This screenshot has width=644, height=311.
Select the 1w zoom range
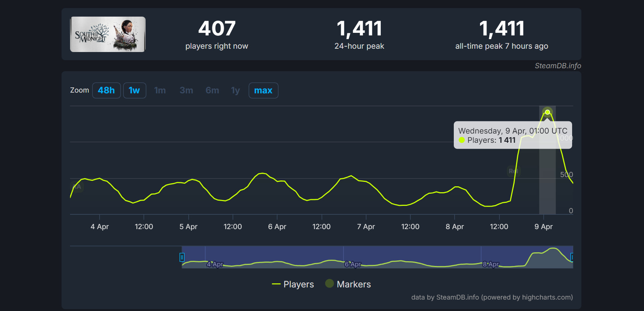coord(134,90)
